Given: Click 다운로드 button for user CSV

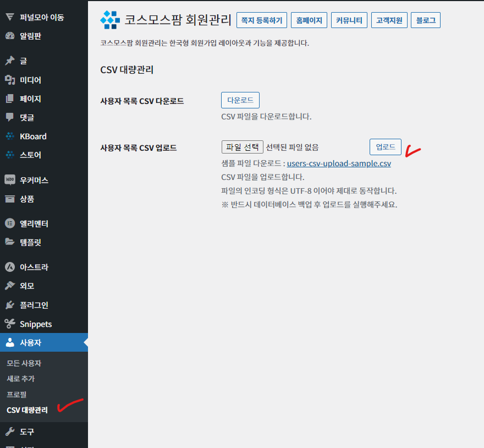Looking at the screenshot, I should (240, 100).
